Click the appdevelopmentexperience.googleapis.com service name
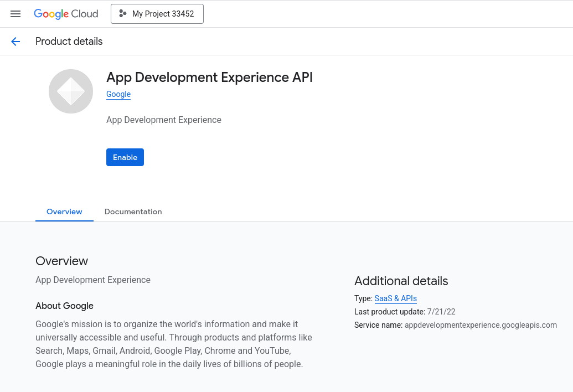This screenshot has height=392, width=573. point(481,325)
